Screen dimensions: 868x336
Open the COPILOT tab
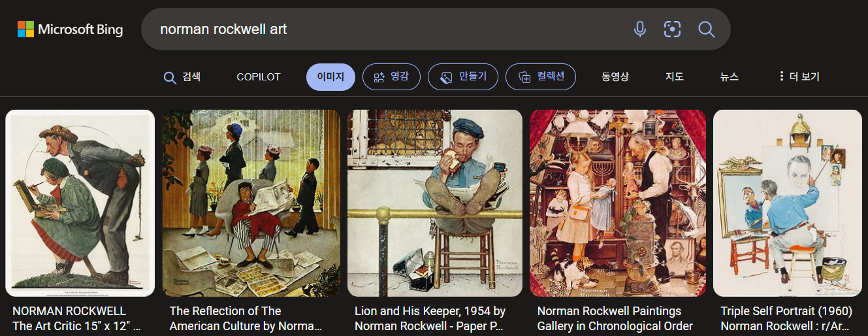259,77
